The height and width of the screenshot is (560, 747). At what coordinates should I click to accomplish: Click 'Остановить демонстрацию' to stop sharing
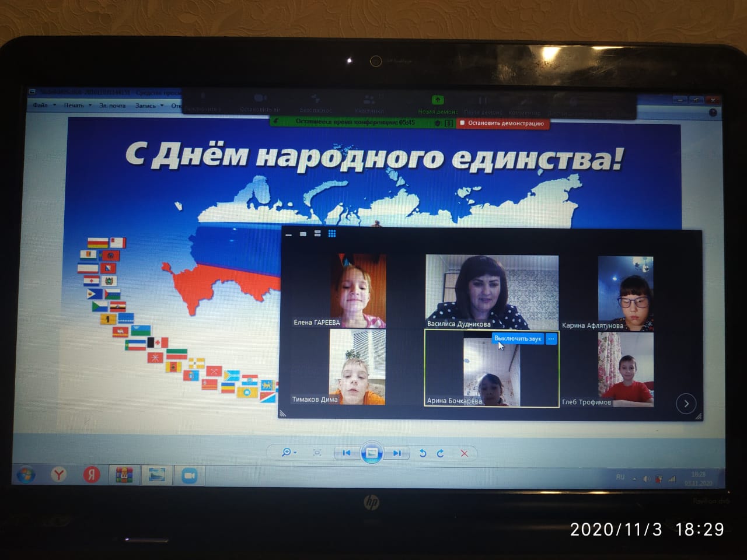pyautogui.click(x=502, y=123)
